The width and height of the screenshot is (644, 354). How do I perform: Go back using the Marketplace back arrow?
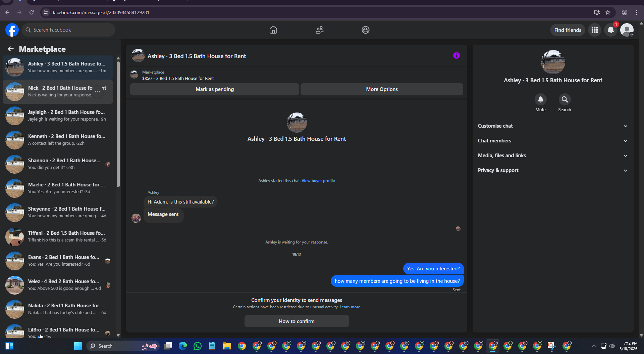11,49
